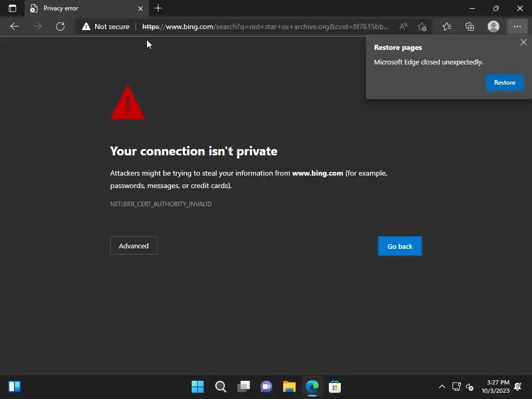The image size is (532, 399).
Task: Open Microsoft Store on taskbar
Action: (x=335, y=387)
